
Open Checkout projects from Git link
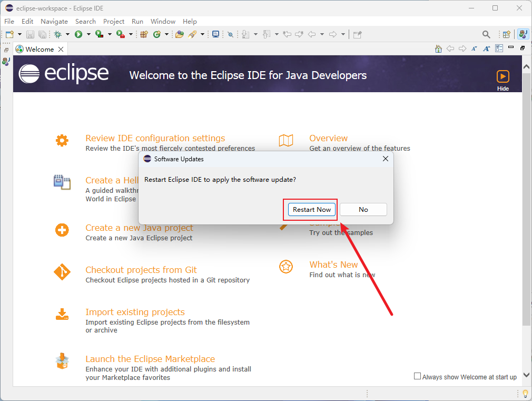tap(141, 270)
